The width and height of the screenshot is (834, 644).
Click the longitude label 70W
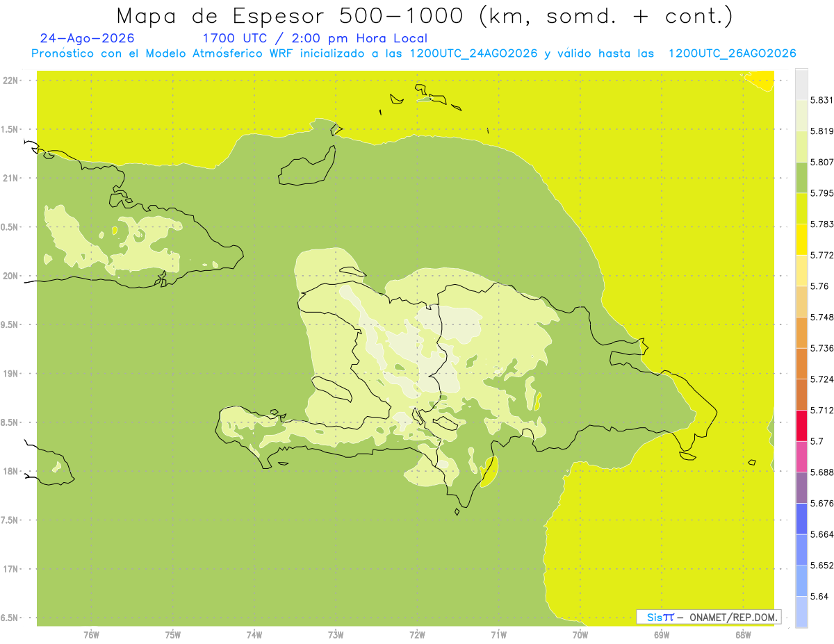[x=580, y=635]
